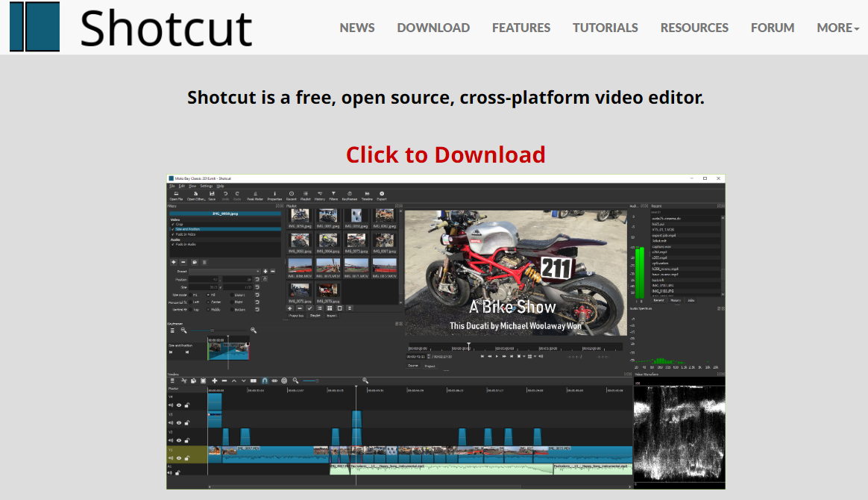
Task: Switch to the Jobs tab in Recent panel
Action: tap(691, 300)
